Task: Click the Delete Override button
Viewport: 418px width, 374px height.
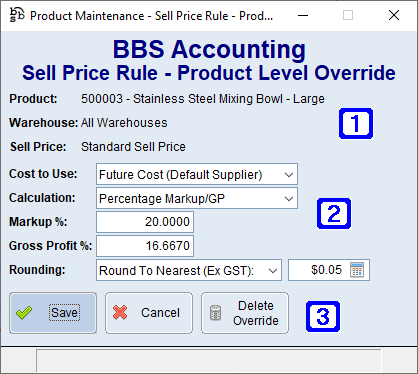Action: click(x=245, y=313)
